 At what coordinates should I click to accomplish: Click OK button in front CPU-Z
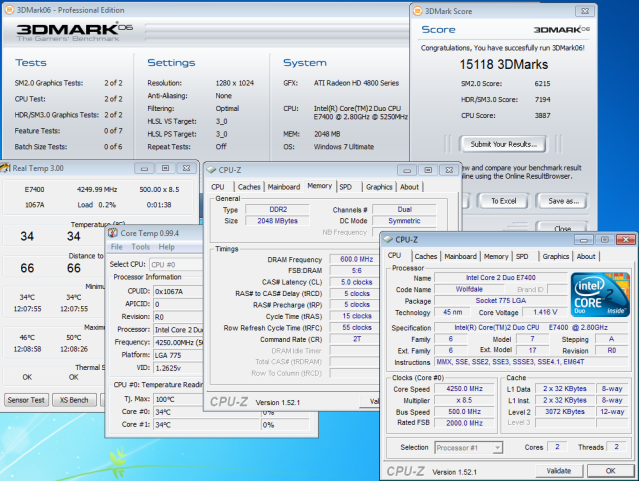(x=610, y=471)
